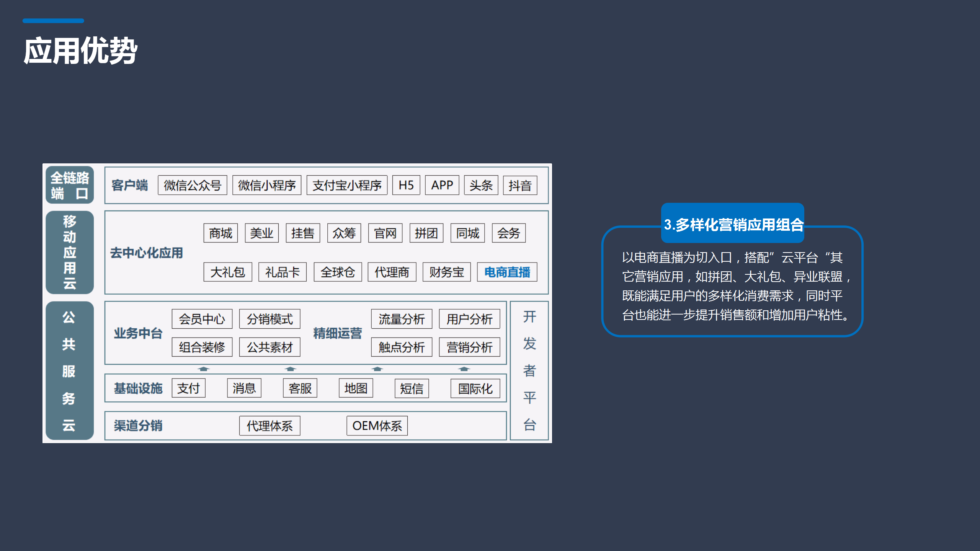
Task: Click the 业务中台 label
Action: (x=138, y=333)
